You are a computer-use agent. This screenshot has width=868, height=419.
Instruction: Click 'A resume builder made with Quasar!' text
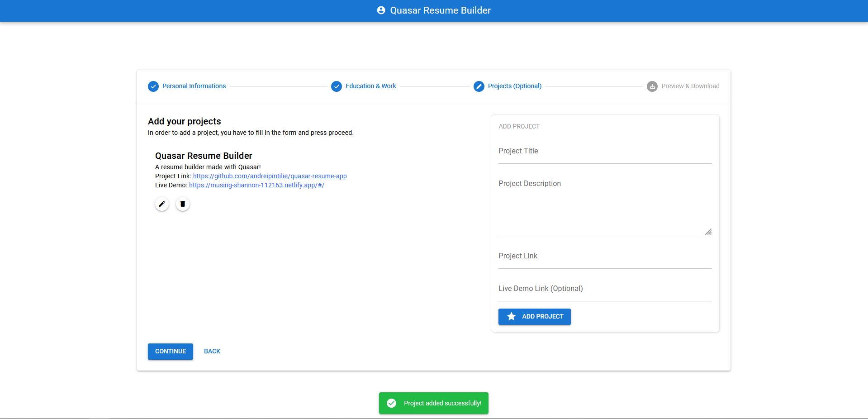(208, 167)
